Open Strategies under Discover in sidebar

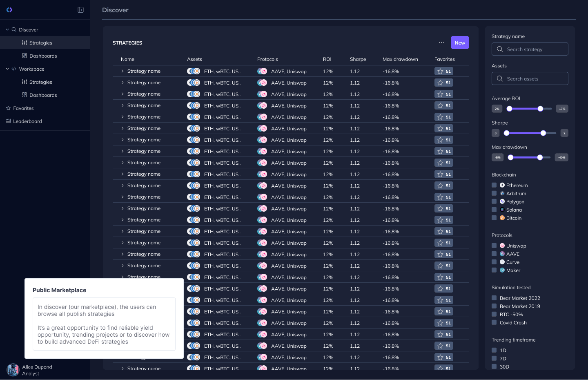45,42
